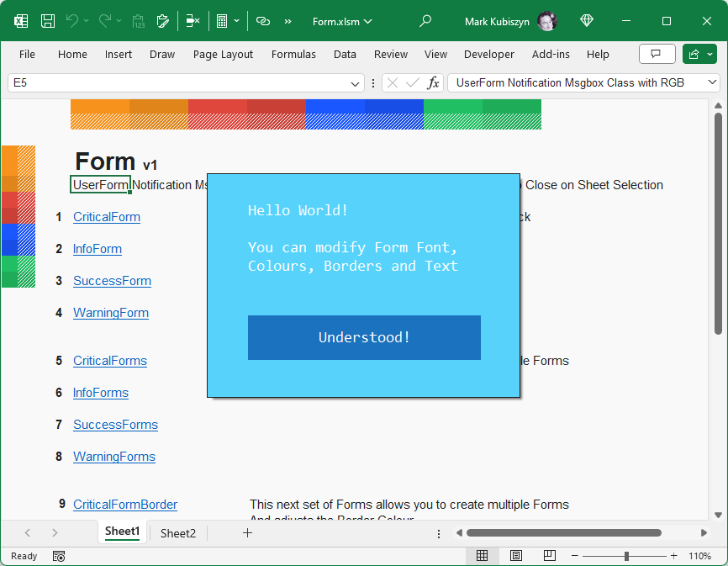Open the WarningForm hyperlink
The image size is (728, 566).
point(111,313)
